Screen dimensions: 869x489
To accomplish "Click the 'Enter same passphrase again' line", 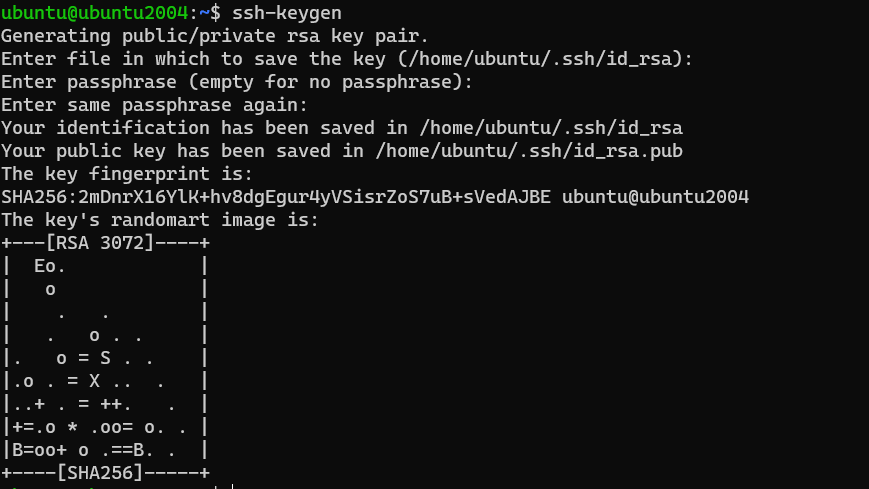I will tap(154, 105).
